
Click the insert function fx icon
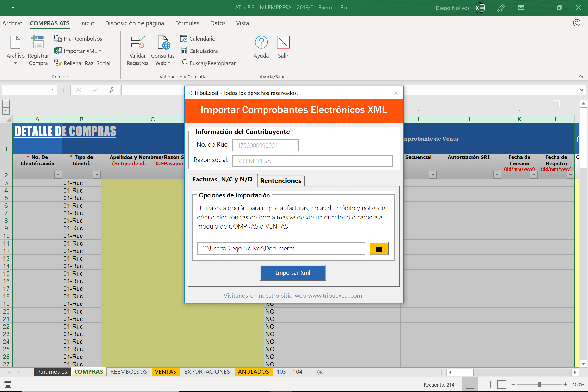[x=111, y=90]
